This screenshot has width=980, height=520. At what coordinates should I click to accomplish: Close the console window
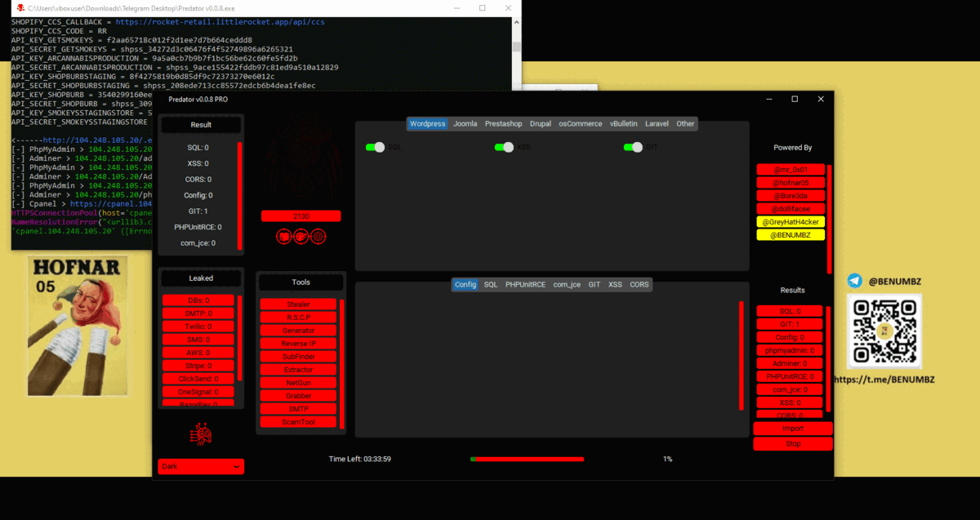[507, 8]
